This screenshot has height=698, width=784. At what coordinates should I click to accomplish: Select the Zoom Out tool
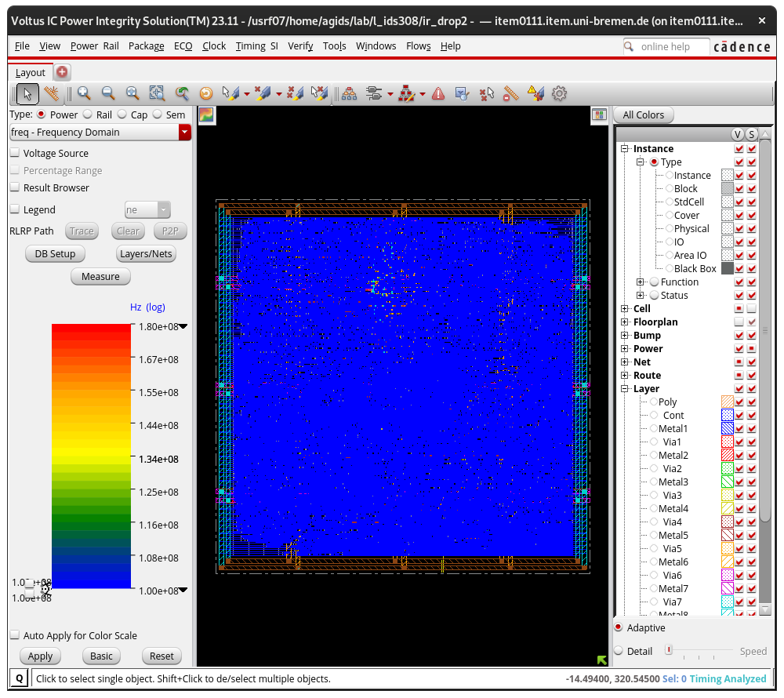(x=107, y=93)
